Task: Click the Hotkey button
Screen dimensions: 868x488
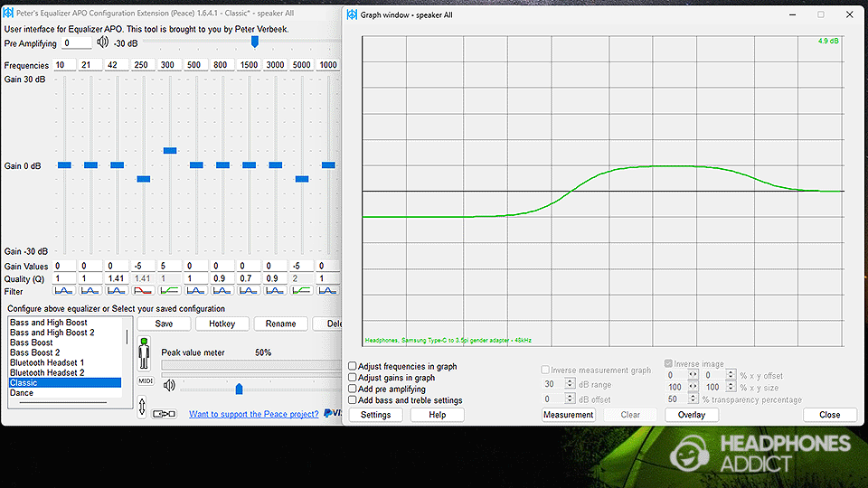Action: [x=222, y=324]
